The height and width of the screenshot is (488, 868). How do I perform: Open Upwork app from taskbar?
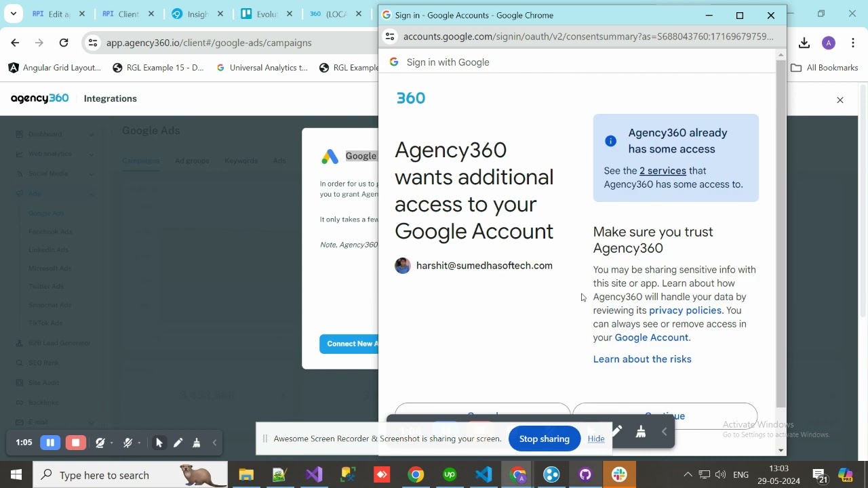[450, 475]
